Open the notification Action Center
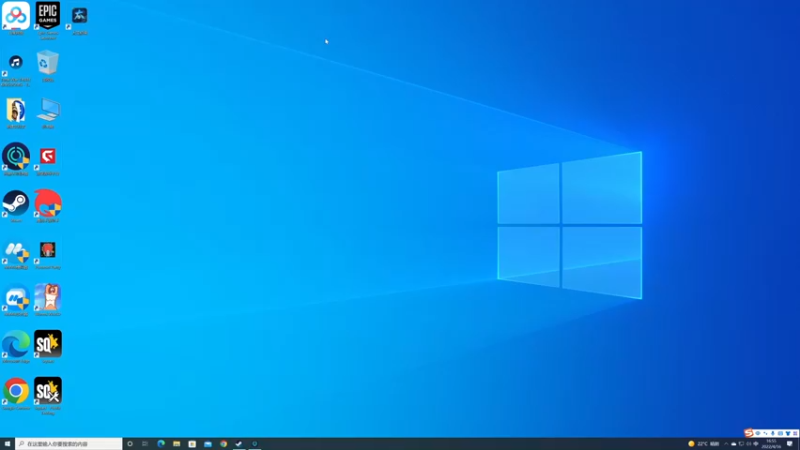 790,443
